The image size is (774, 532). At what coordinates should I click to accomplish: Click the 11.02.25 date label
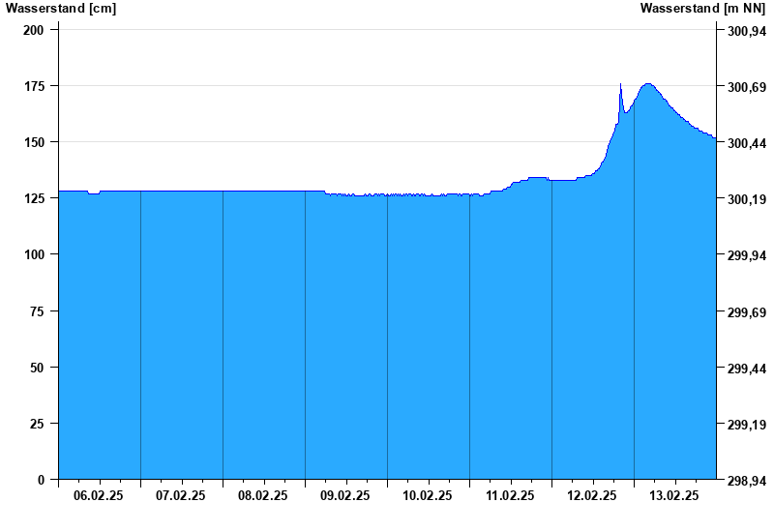pyautogui.click(x=510, y=496)
